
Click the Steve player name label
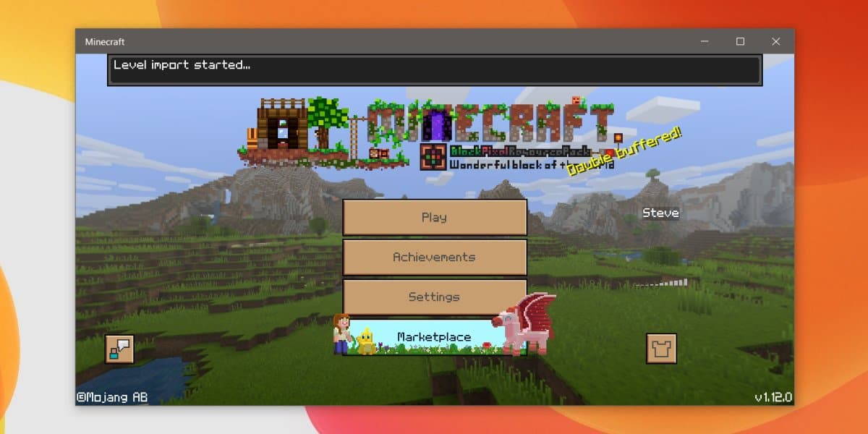click(x=660, y=213)
